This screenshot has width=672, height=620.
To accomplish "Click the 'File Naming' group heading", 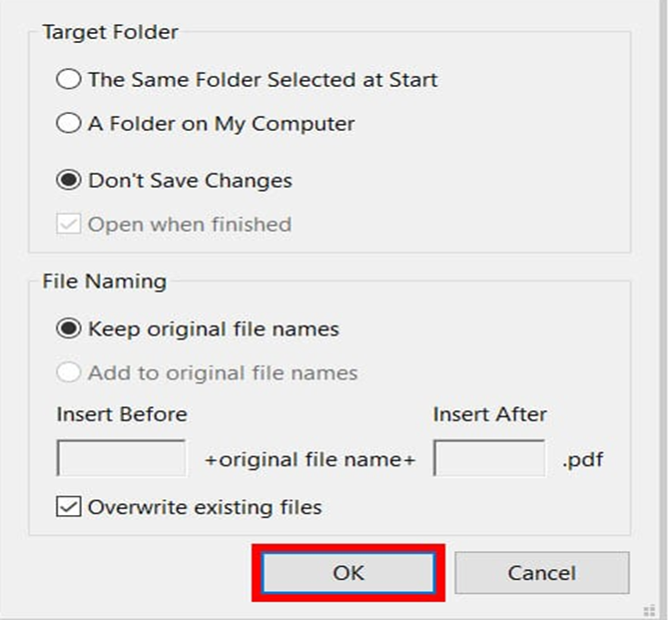I will coord(104,283).
